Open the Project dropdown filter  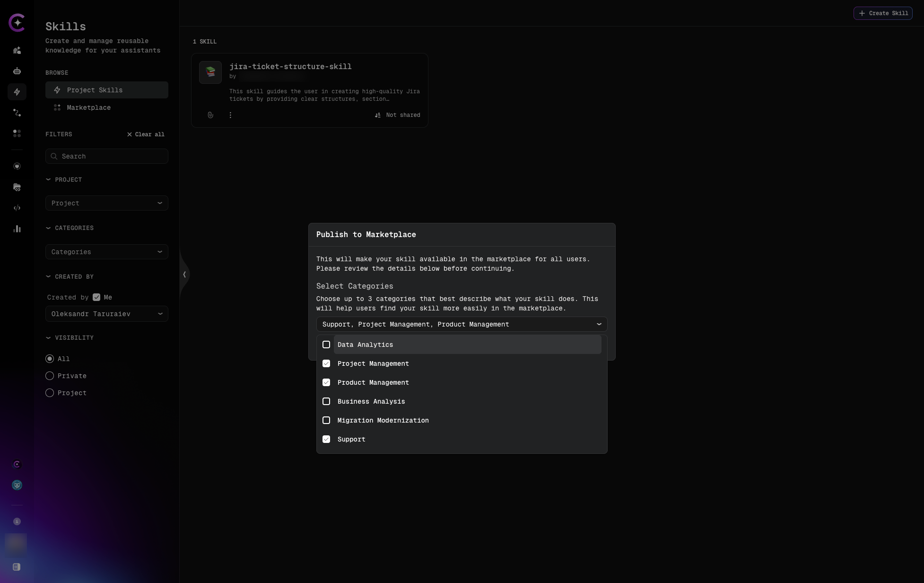106,203
